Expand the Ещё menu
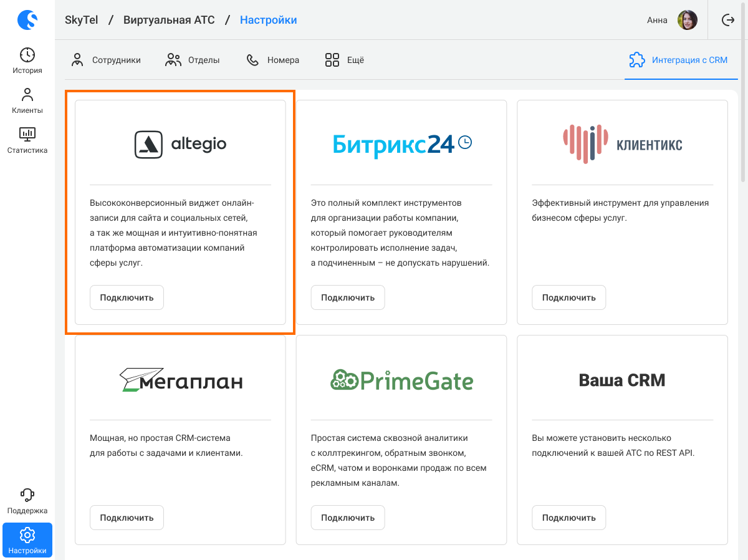The height and width of the screenshot is (560, 748). [x=344, y=60]
